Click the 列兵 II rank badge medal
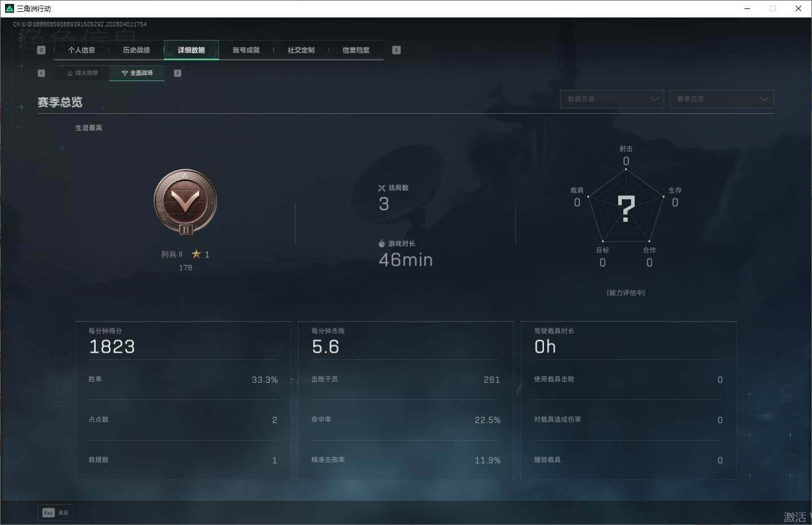The height and width of the screenshot is (525, 812). [185, 202]
